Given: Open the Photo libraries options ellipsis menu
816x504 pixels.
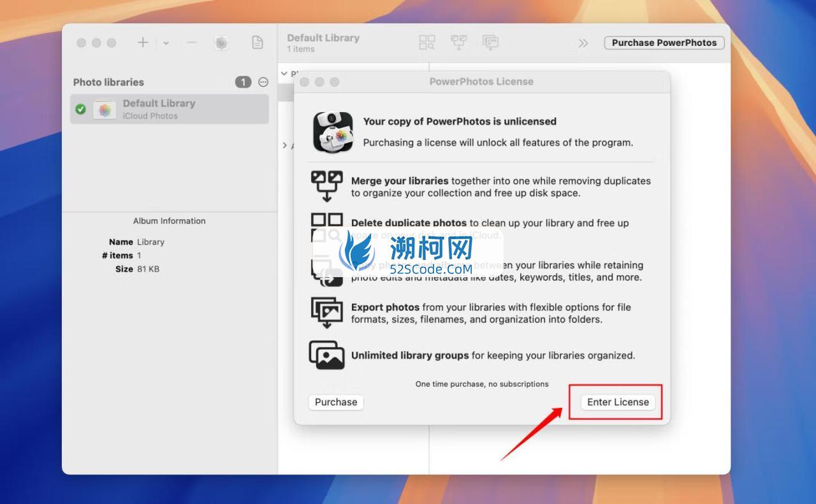Looking at the screenshot, I should coord(263,82).
